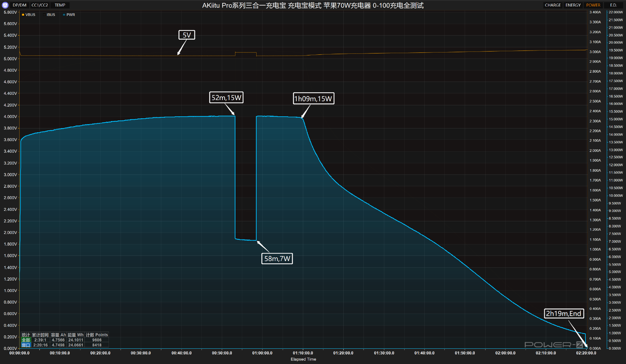Click the 00:30:00.0 time axis label
The image size is (626, 364).
(141, 353)
